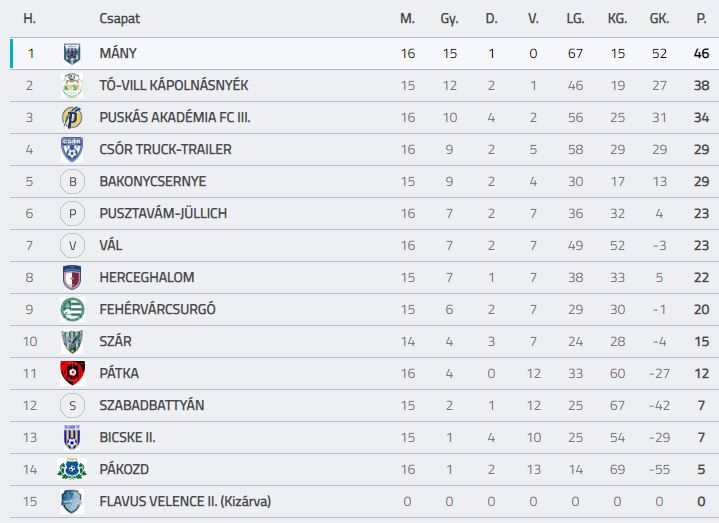This screenshot has width=719, height=523.
Task: Click the Herceghalom team crest
Action: pos(72,277)
